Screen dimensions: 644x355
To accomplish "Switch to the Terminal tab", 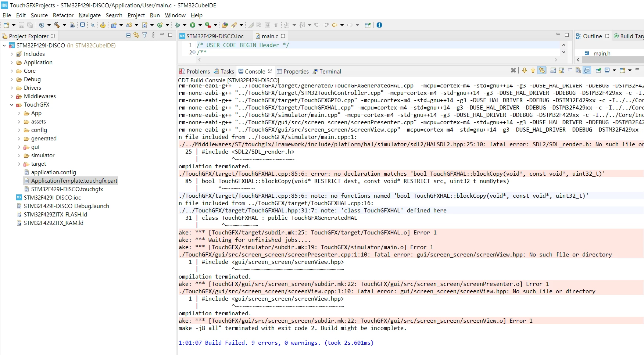I will [327, 71].
